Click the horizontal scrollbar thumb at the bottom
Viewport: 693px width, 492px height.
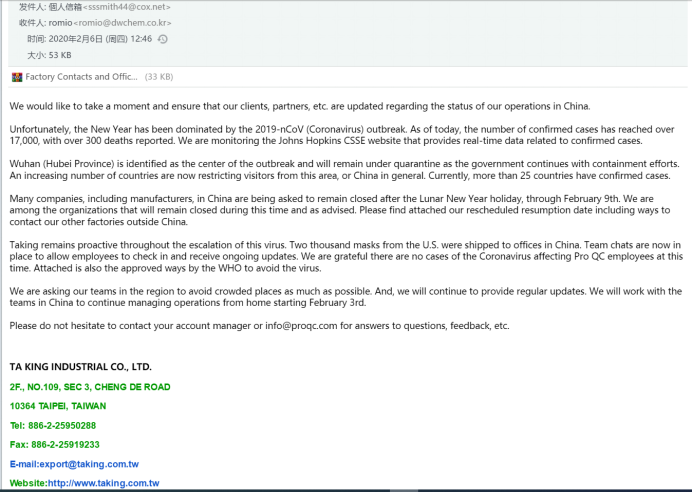pos(404,490)
